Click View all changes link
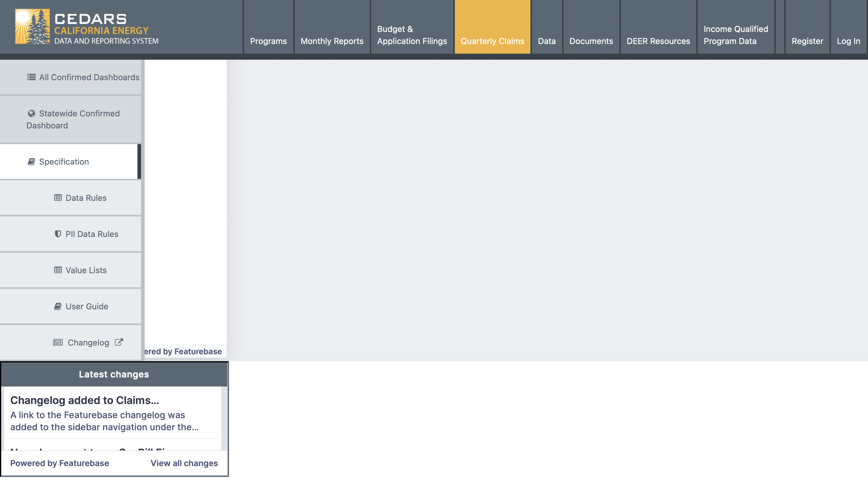 tap(184, 463)
